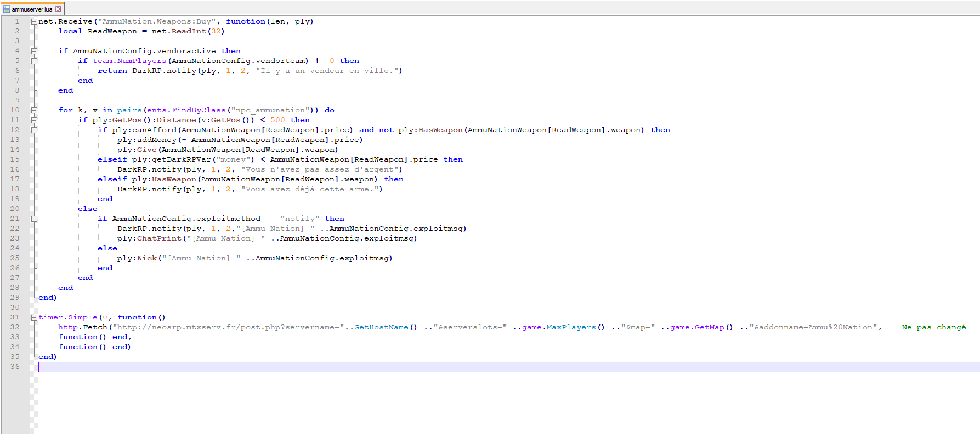Fold the team.NumPlayers if block at line 5
Screen dimensions: 980x434
(x=34, y=61)
